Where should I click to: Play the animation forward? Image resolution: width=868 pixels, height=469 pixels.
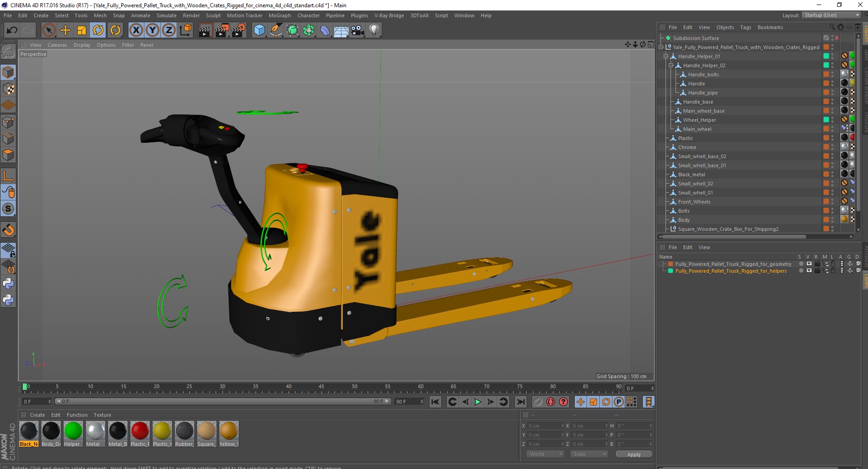[478, 402]
